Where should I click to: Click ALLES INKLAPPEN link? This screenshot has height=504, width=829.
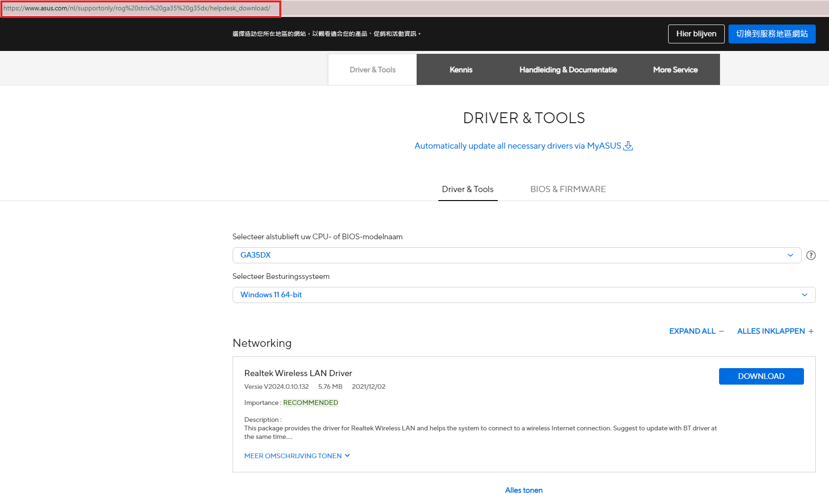point(775,331)
